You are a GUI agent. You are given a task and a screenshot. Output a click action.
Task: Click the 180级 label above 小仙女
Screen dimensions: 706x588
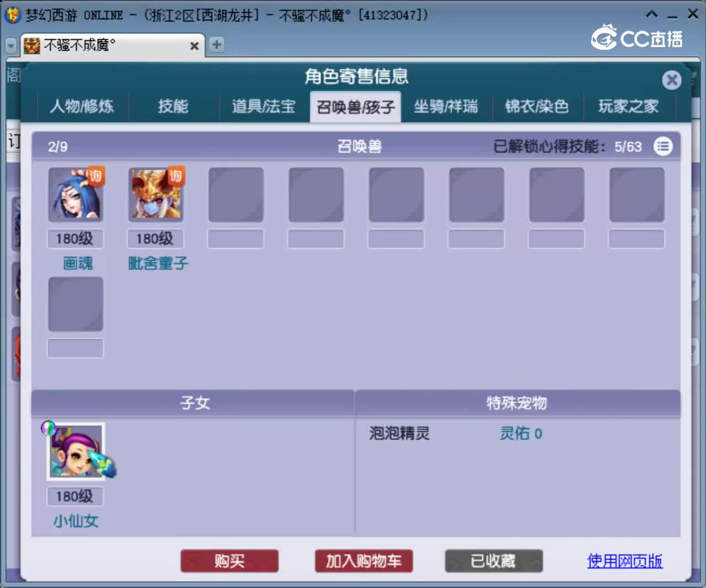(x=75, y=496)
